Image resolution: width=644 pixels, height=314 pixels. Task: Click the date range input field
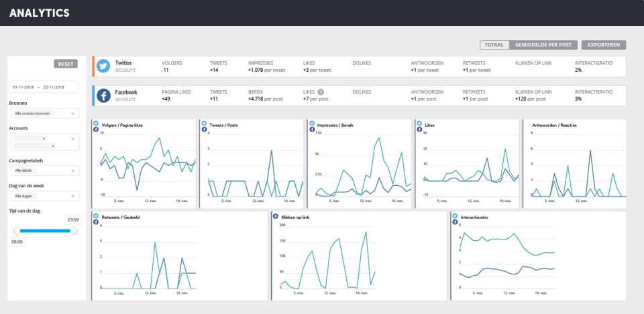44,87
